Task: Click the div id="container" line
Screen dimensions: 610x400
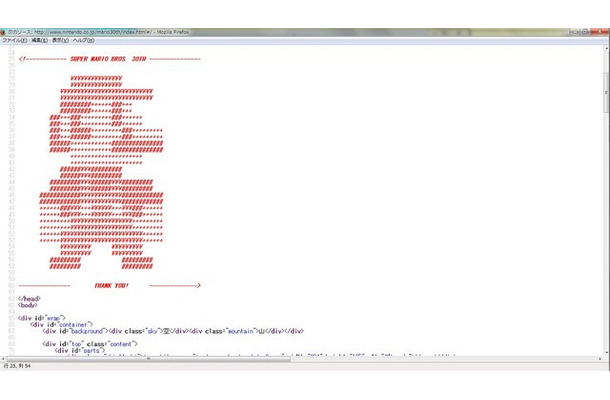Action: tap(61, 325)
